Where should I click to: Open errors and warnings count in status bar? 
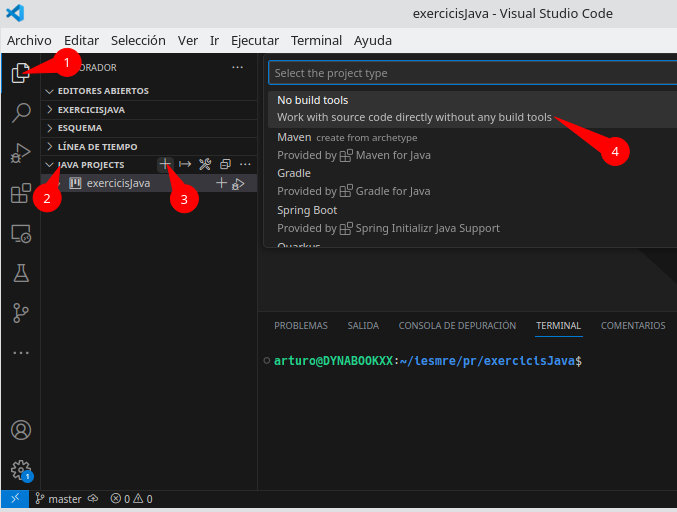click(x=131, y=499)
